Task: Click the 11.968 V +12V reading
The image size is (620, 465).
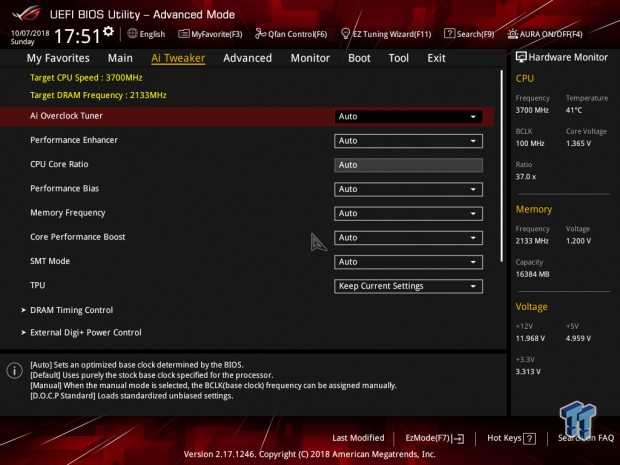Action: [530, 338]
